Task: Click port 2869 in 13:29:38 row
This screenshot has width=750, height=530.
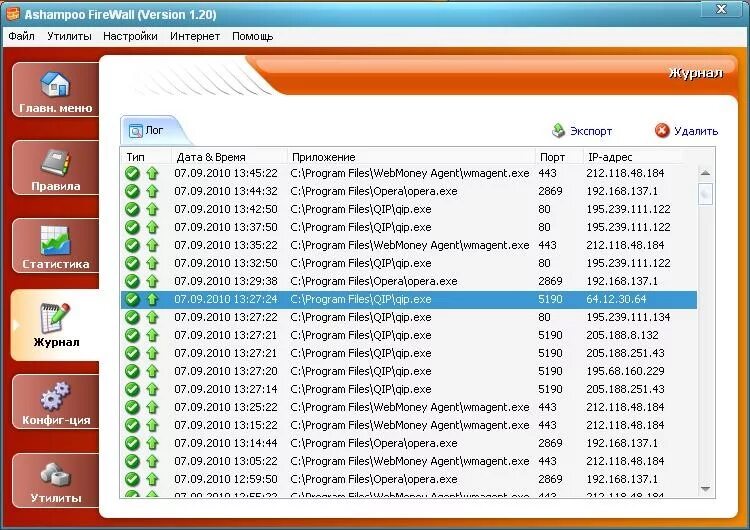Action: [x=550, y=281]
